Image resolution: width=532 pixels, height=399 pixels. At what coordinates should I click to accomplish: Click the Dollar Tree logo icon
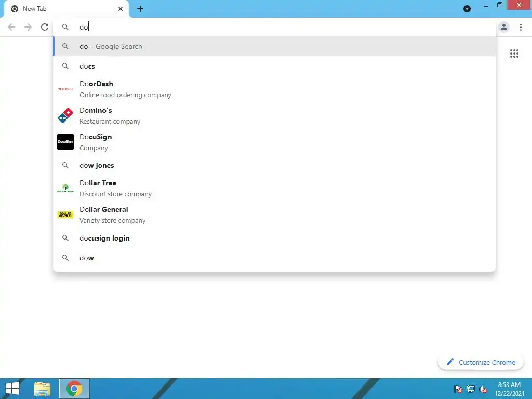coord(65,188)
